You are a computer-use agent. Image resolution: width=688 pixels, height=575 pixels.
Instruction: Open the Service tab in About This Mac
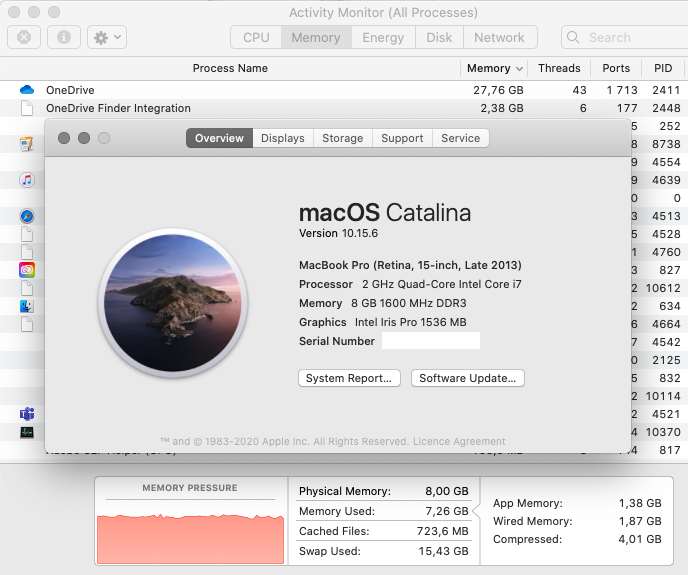461,138
